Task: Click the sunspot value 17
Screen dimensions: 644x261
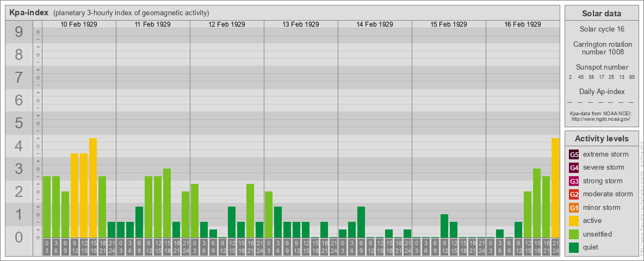Action: pos(601,77)
